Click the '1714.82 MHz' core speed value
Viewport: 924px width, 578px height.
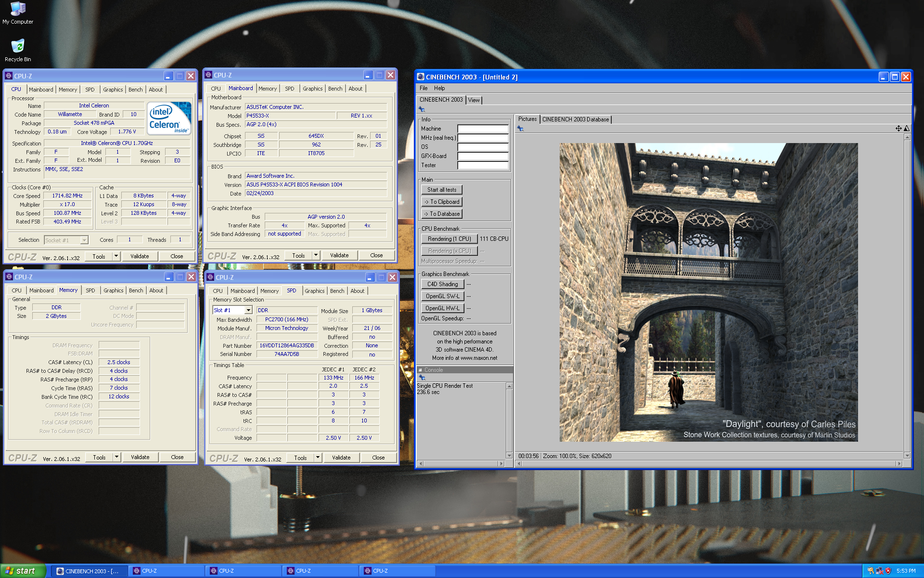(x=67, y=196)
